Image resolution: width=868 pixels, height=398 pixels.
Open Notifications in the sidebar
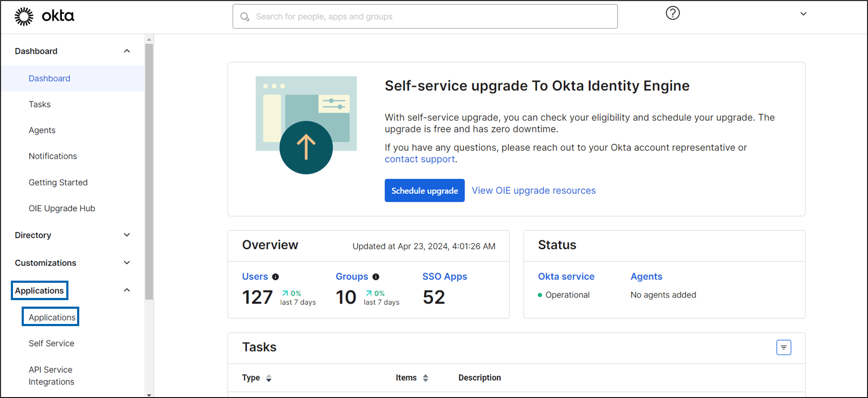[53, 156]
